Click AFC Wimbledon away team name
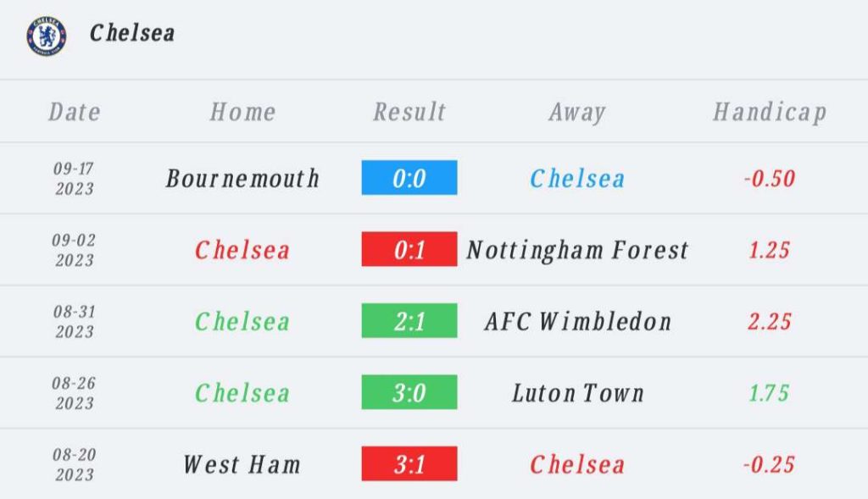This screenshot has width=868, height=499. click(577, 321)
